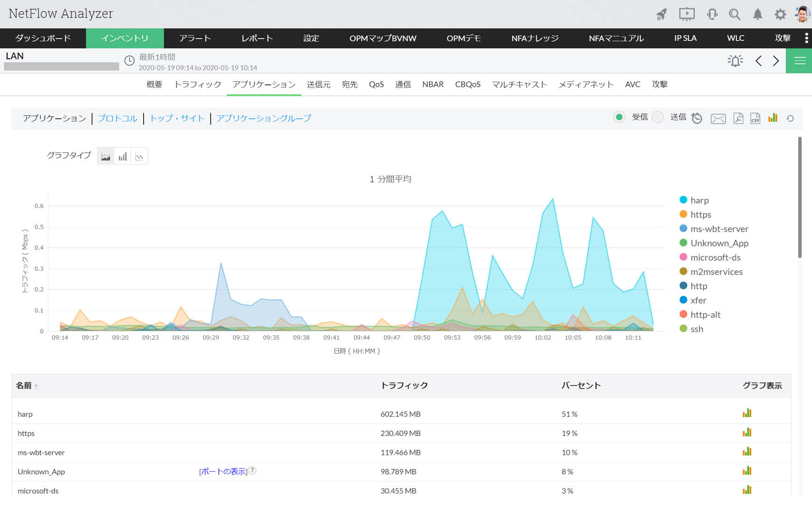Select the 送信 radio button
812x508 pixels.
tap(658, 117)
